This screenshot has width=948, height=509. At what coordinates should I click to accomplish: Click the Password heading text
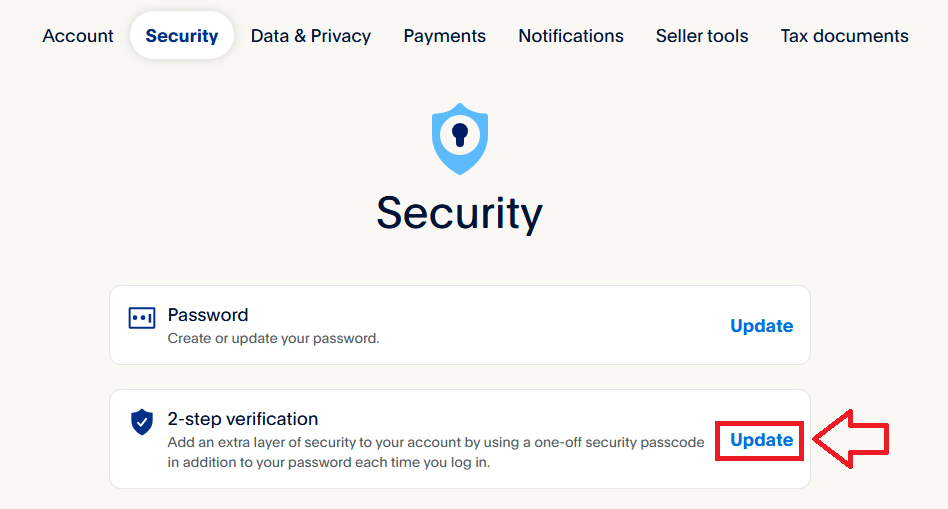pyautogui.click(x=208, y=315)
